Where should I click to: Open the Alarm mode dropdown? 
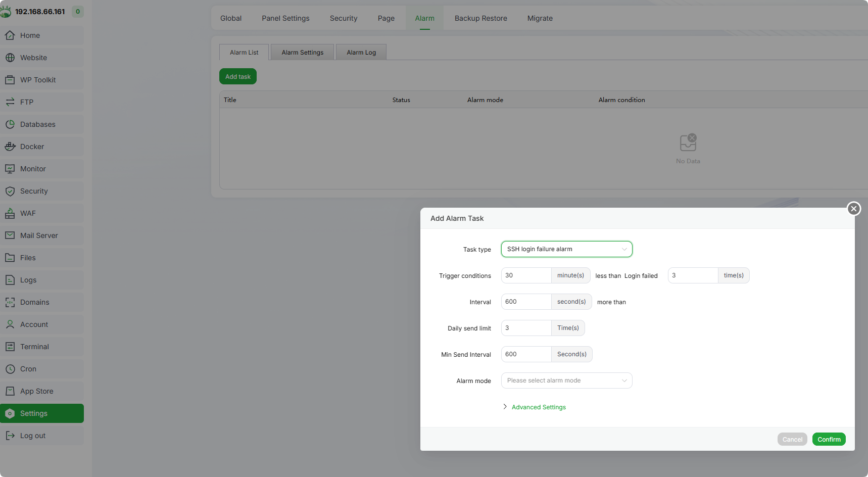click(566, 380)
